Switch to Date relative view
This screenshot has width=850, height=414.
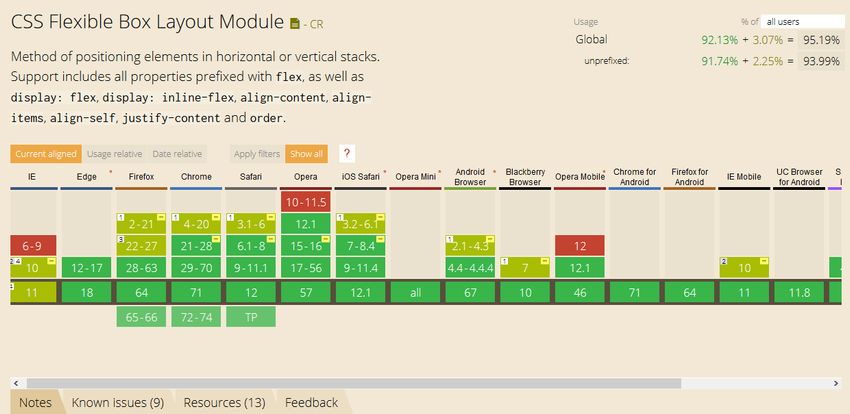tap(177, 154)
